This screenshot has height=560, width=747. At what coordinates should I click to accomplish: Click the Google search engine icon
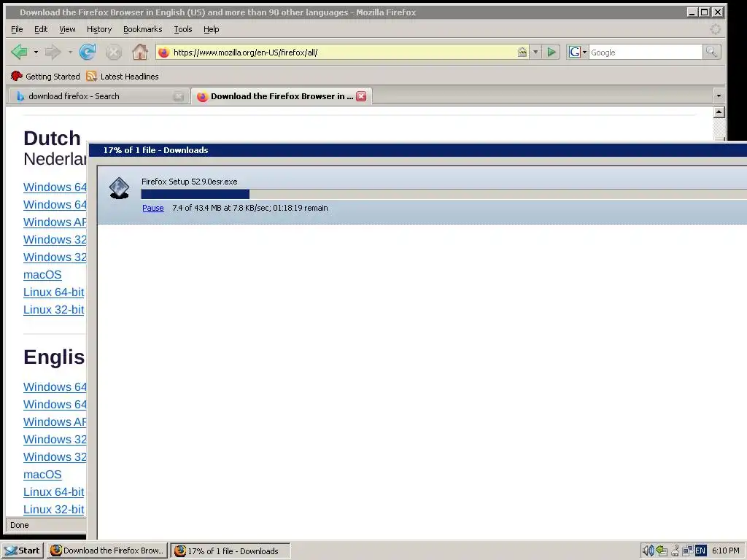[x=575, y=52]
